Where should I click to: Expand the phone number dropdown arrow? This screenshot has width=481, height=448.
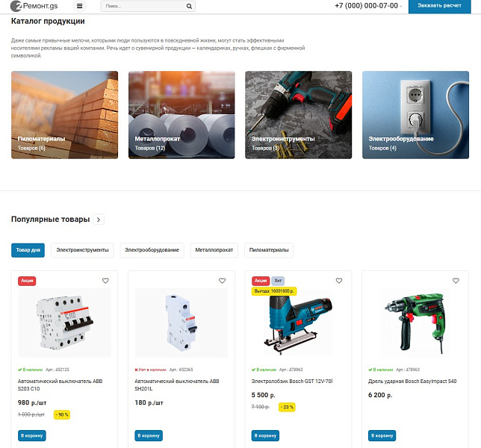(x=401, y=6)
